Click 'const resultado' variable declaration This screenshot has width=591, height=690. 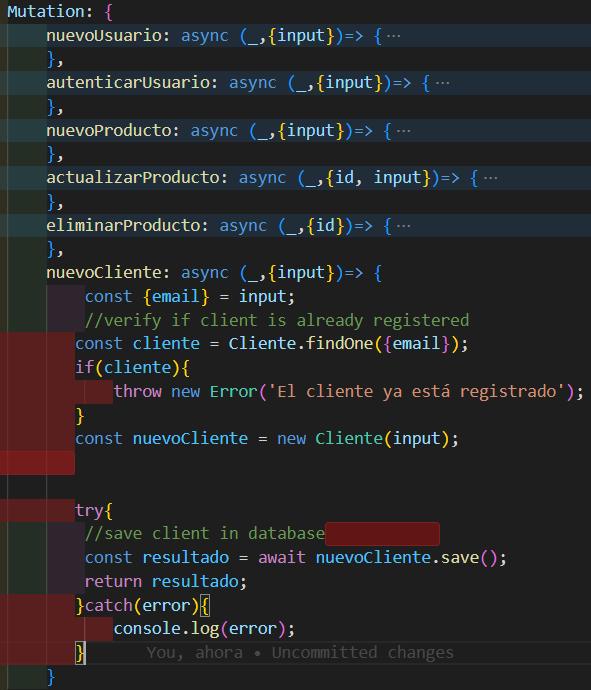point(157,558)
